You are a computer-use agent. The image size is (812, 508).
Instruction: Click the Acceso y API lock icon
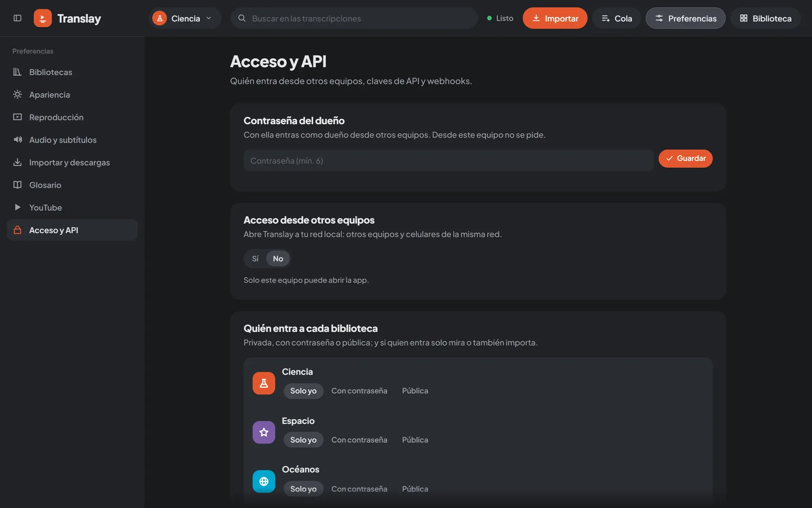click(17, 230)
